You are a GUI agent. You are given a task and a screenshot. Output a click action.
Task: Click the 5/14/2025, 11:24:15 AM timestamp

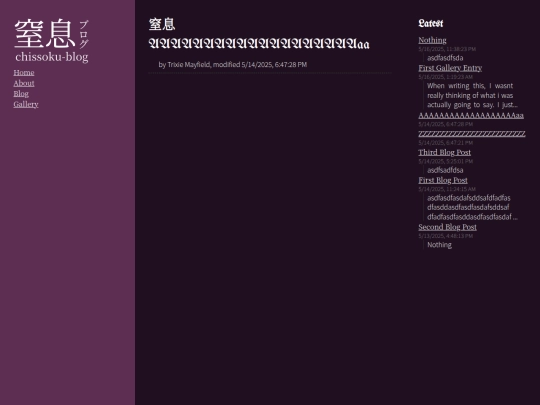[x=447, y=189]
